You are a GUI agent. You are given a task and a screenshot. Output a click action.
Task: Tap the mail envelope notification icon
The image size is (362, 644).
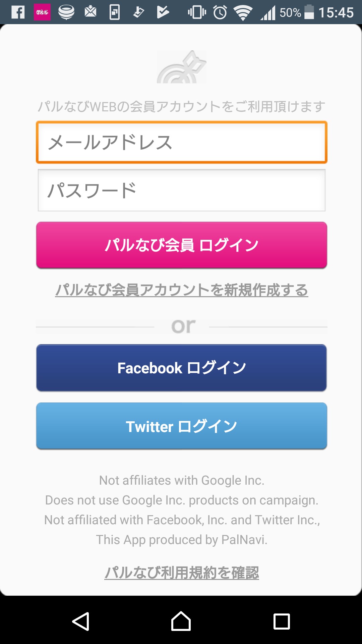click(x=90, y=12)
